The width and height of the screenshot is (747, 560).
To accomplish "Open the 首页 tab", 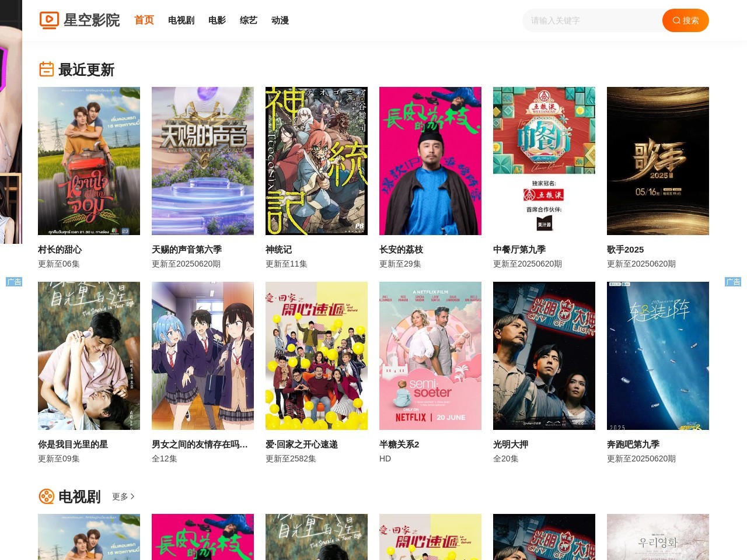I will [144, 20].
